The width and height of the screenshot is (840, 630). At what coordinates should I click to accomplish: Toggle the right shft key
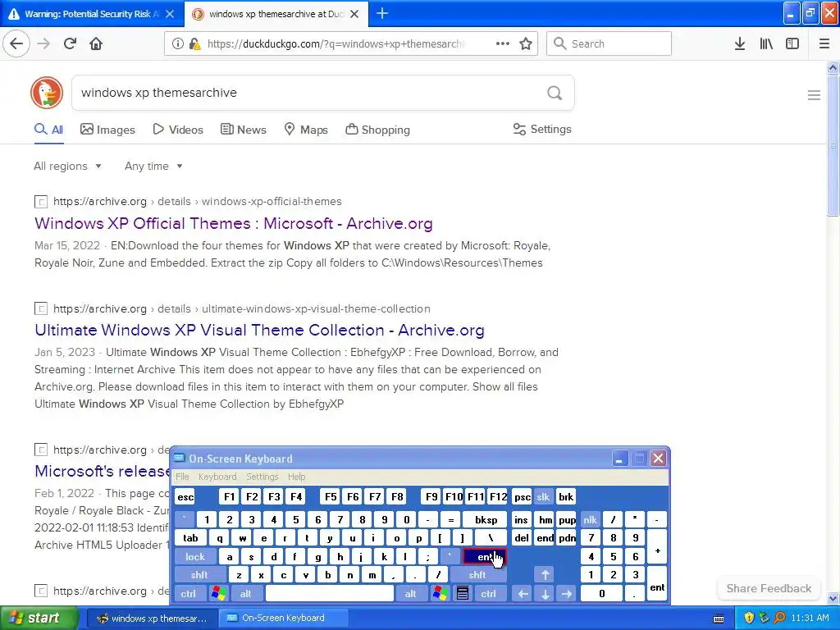tap(477, 575)
